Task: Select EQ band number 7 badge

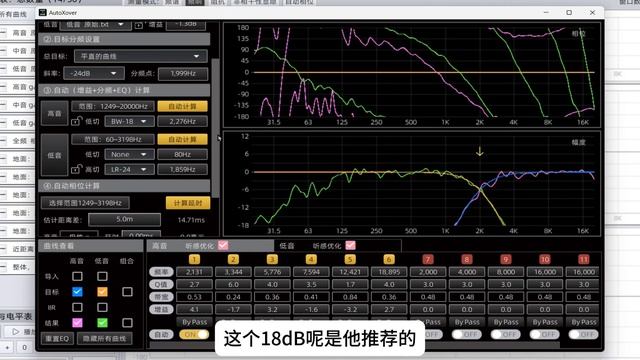Action: tap(428, 260)
